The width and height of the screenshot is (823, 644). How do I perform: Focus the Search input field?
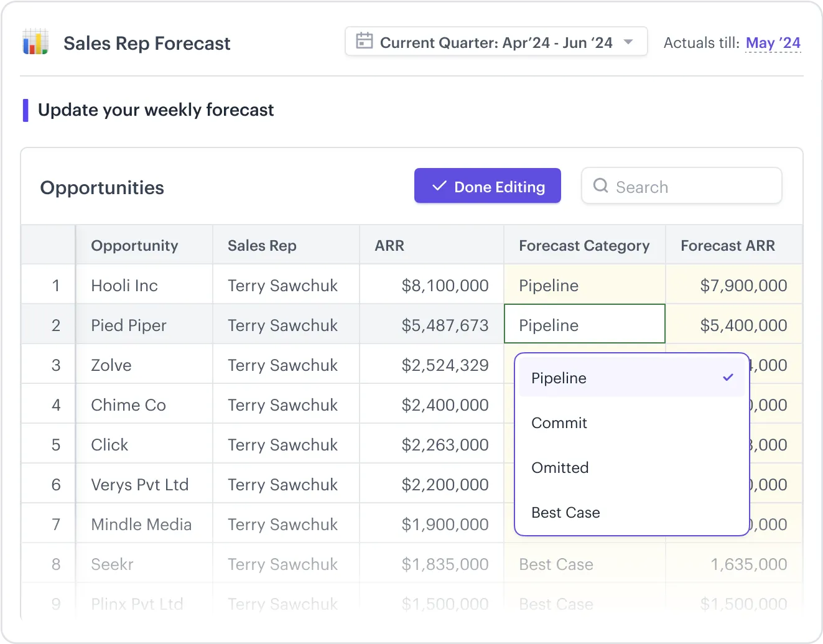(x=682, y=185)
